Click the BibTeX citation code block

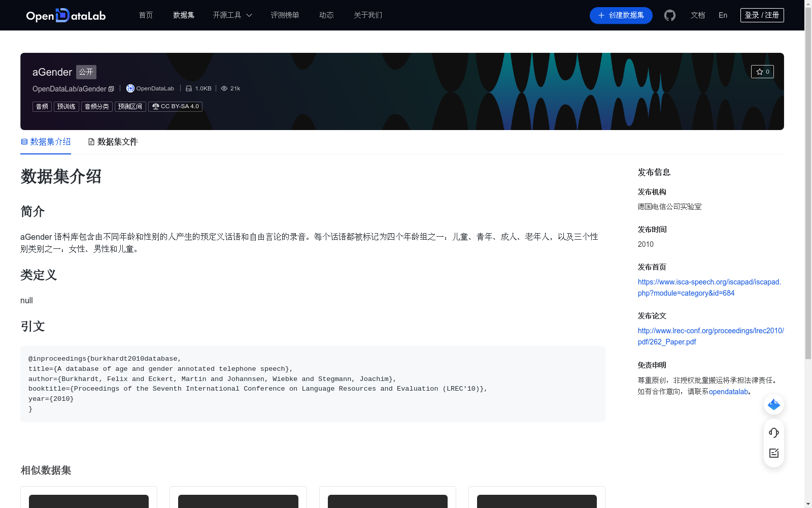313,384
